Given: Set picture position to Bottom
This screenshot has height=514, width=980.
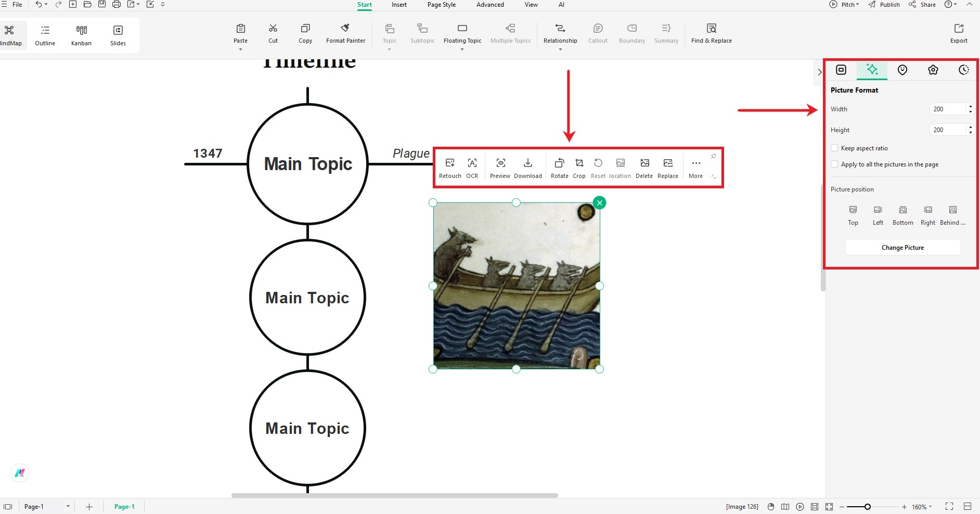Looking at the screenshot, I should point(903,215).
